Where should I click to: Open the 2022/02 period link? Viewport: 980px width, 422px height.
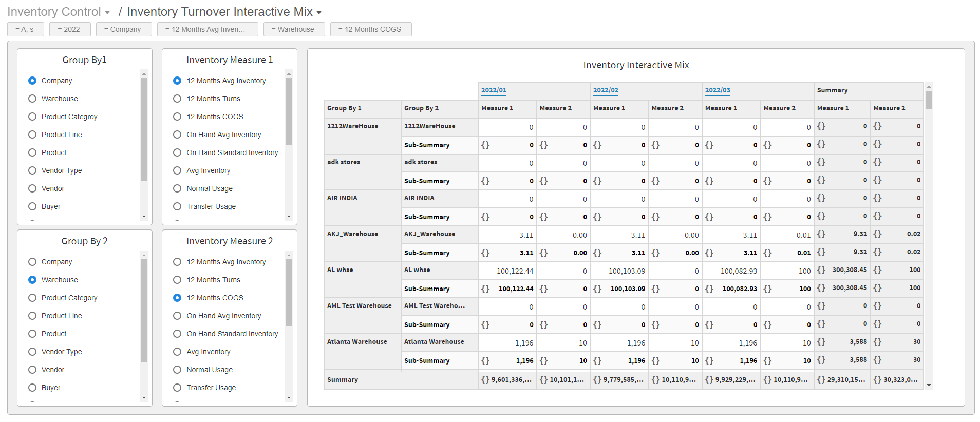(x=606, y=90)
